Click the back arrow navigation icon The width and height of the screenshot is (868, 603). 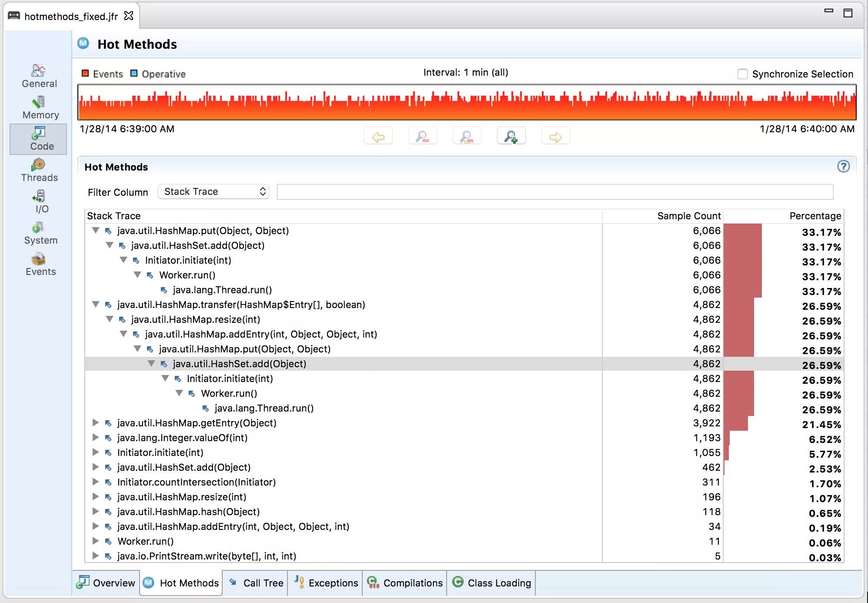378,137
